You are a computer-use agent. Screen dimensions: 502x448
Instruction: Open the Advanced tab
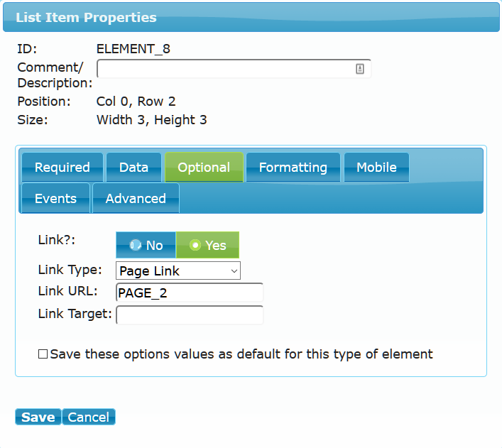136,198
